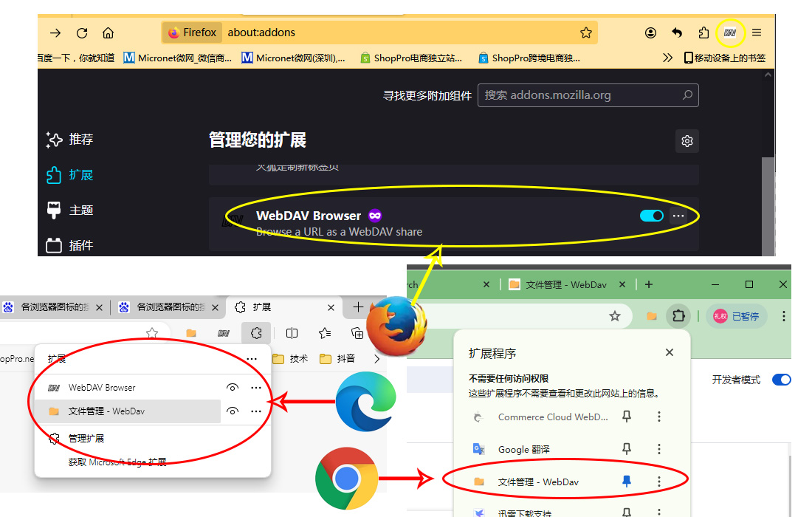812x517 pixels.
Task: Bookmark the page with Firefox star icon
Action: tap(585, 32)
